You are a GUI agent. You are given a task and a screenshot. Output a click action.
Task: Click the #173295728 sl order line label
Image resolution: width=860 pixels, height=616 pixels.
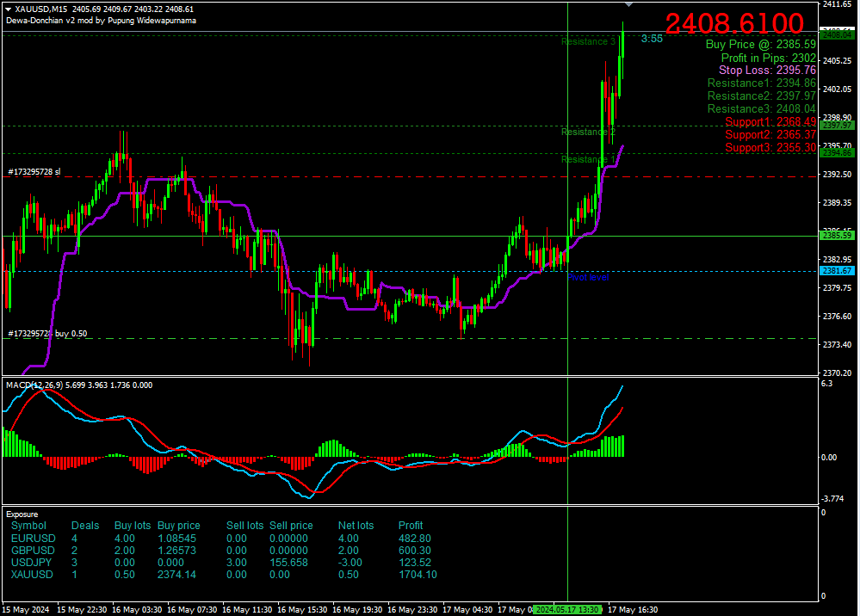[34, 172]
